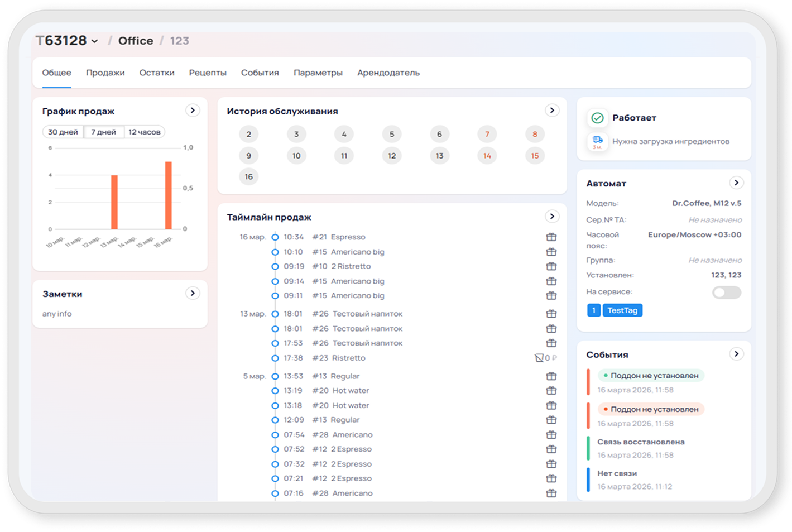
Task: Click the delivery truck ingredient loading icon
Action: tap(597, 141)
